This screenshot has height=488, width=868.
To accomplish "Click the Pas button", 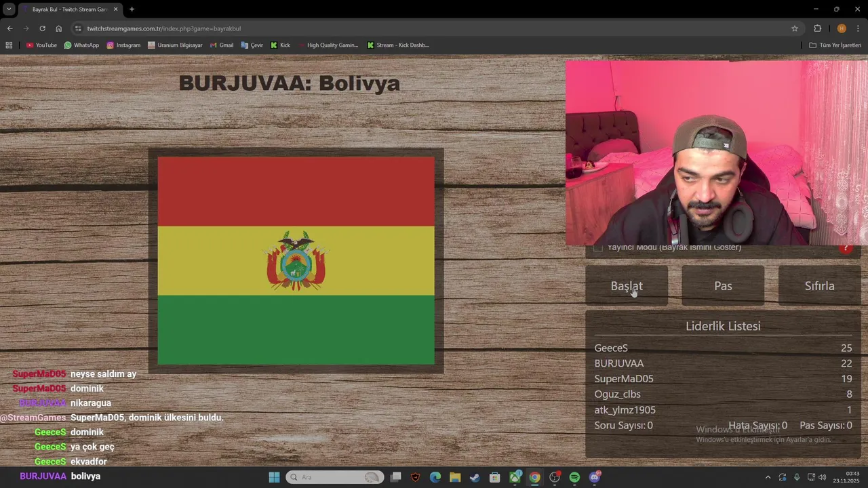I will click(723, 286).
